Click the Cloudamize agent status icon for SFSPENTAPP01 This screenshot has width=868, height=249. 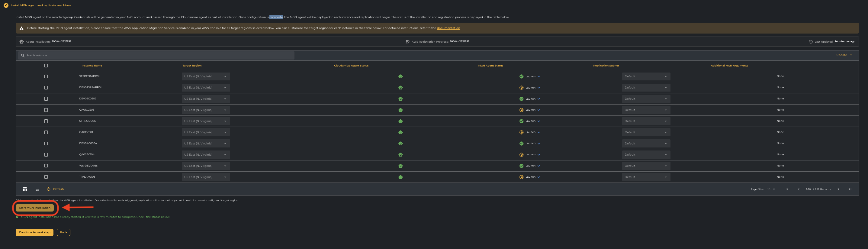coord(400,76)
